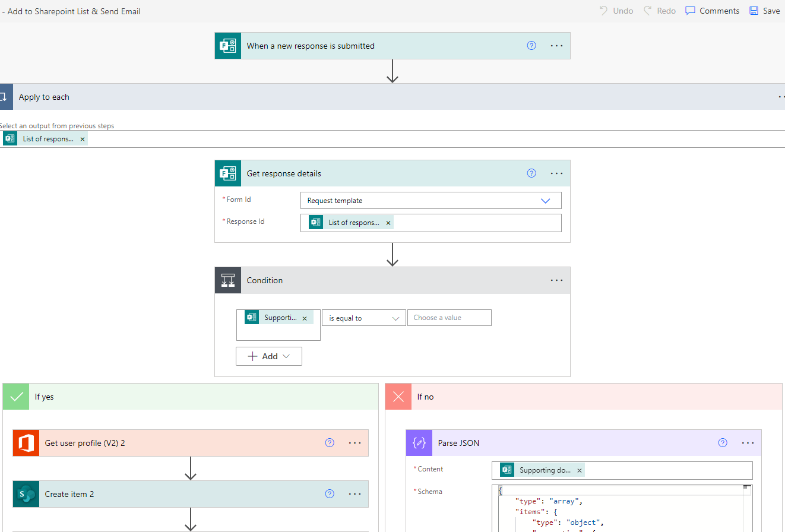Screen dimensions: 785x532
Task: Click the Undo button
Action: point(615,11)
